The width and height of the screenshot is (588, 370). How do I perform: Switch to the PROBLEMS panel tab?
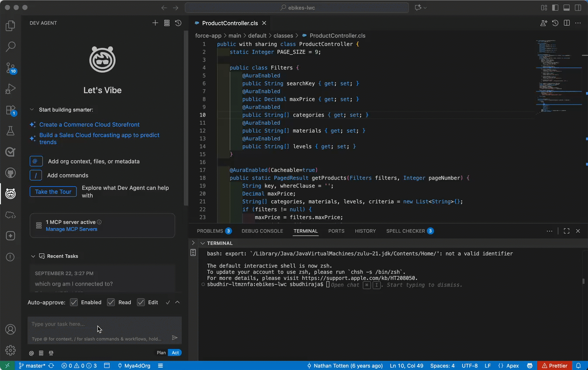point(210,231)
